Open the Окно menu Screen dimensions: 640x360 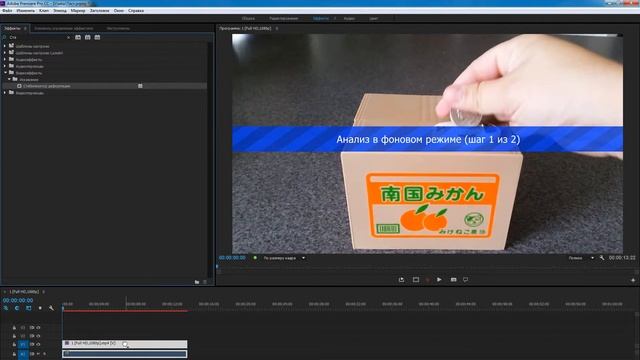119,11
